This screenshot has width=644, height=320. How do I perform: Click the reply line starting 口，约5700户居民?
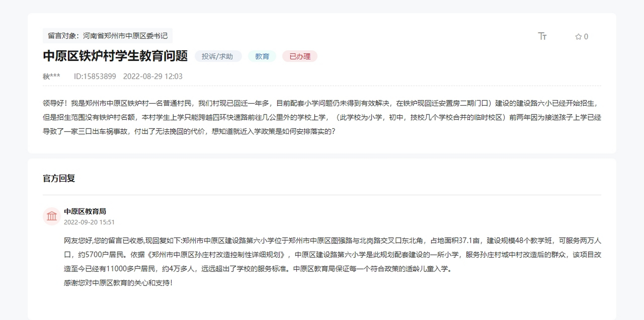pos(332,255)
